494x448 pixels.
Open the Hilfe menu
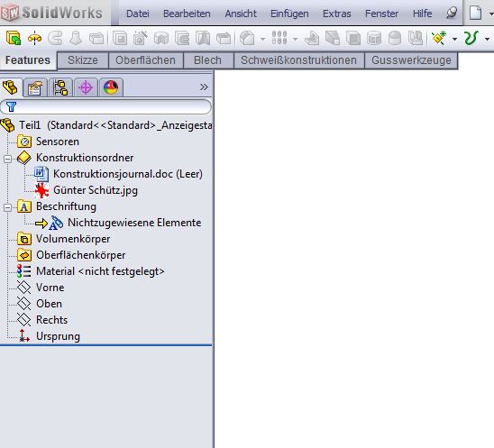[422, 14]
